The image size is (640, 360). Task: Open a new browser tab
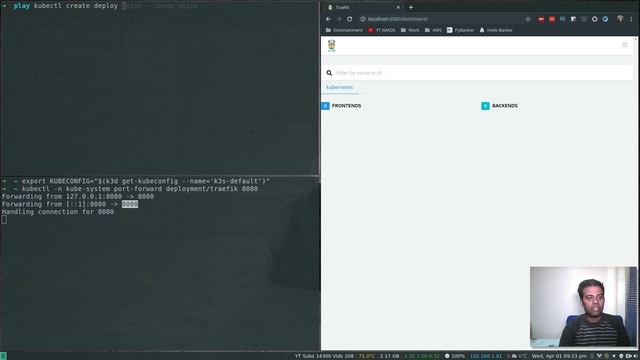click(411, 7)
